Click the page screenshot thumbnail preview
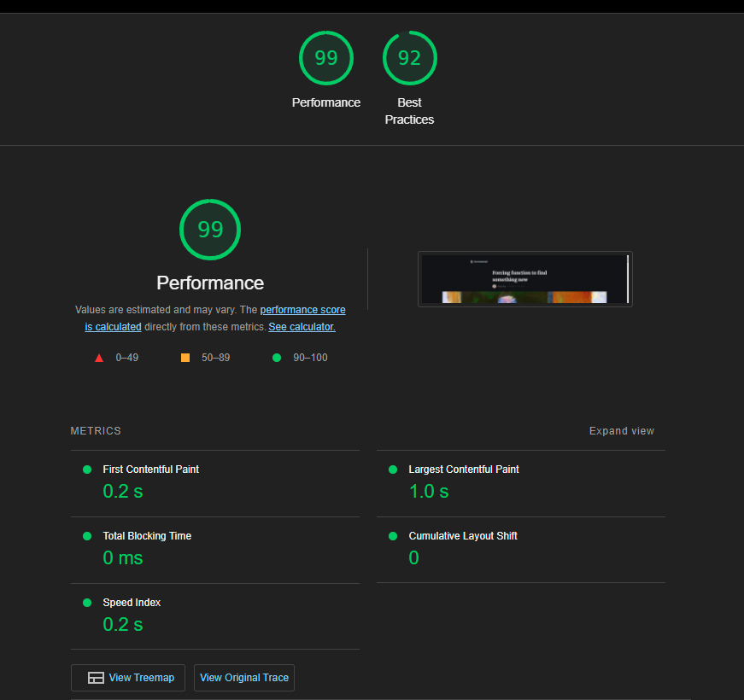Screen dimensions: 744x700 click(524, 278)
